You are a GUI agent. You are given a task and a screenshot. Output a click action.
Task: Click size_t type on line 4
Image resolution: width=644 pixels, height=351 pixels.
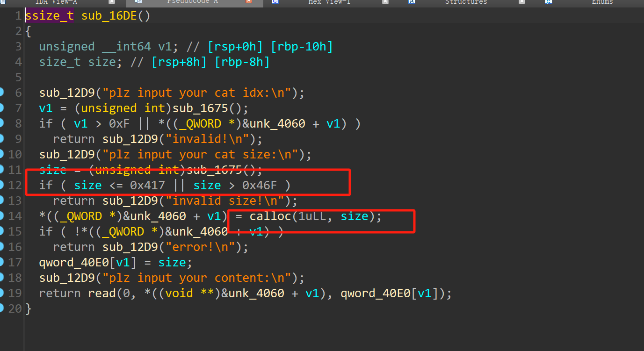click(60, 62)
